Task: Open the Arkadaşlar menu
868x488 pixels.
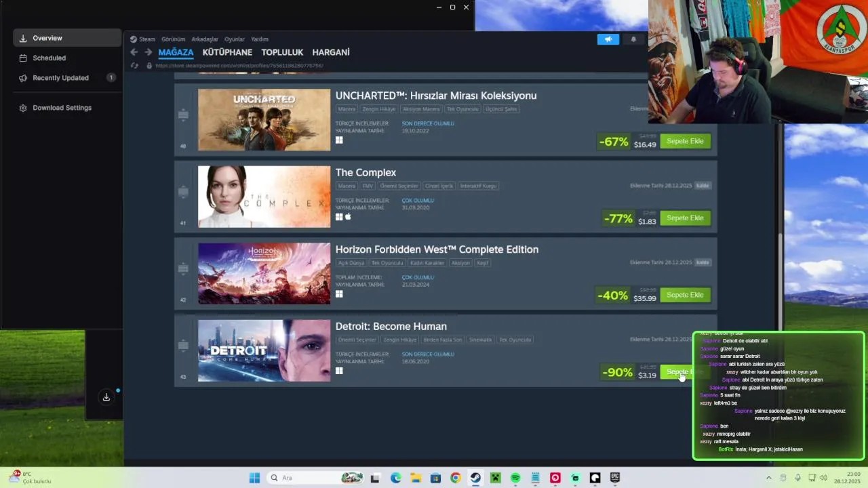Action: click(x=205, y=39)
